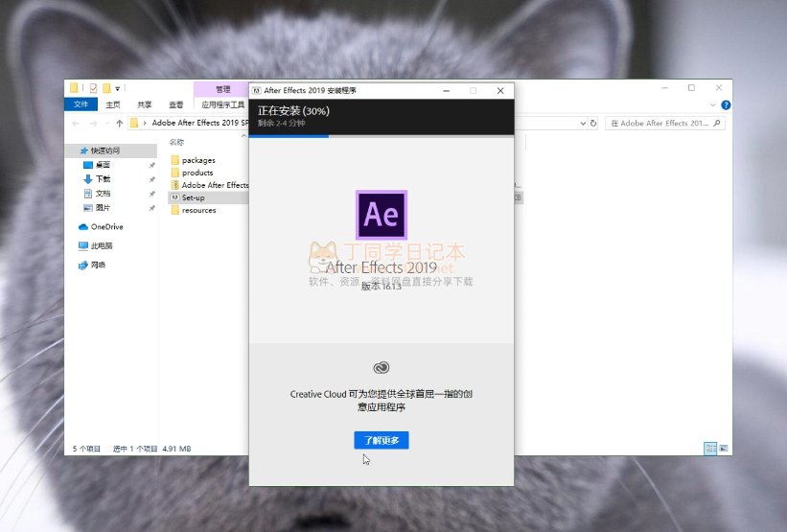Click the After Effects Ae logo
The image size is (787, 532).
pos(381,214)
